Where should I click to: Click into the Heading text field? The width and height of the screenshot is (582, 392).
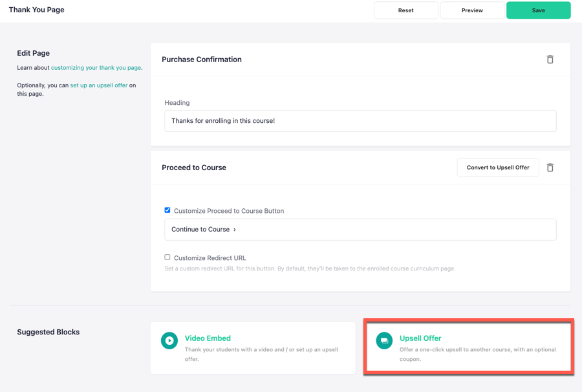(x=360, y=121)
